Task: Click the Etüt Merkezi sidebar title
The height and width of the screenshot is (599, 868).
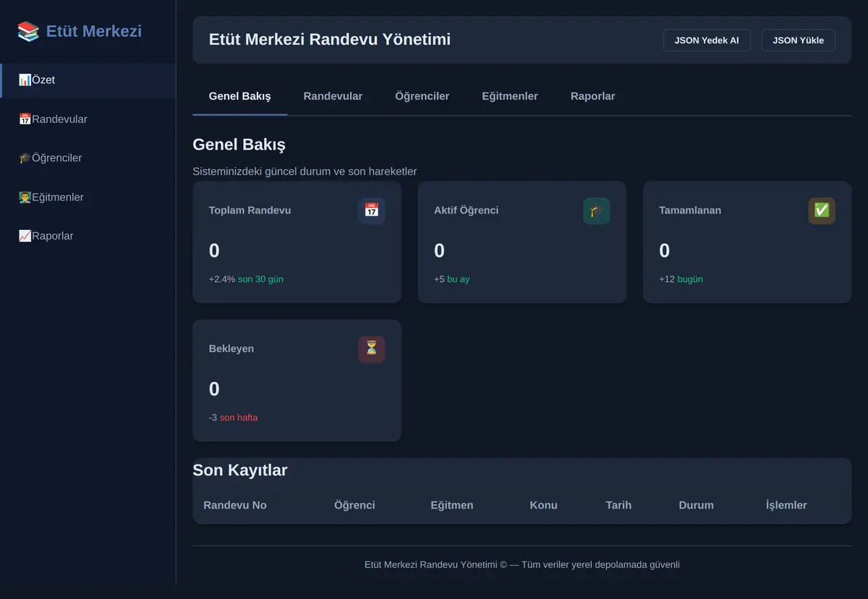Action: 94,31
